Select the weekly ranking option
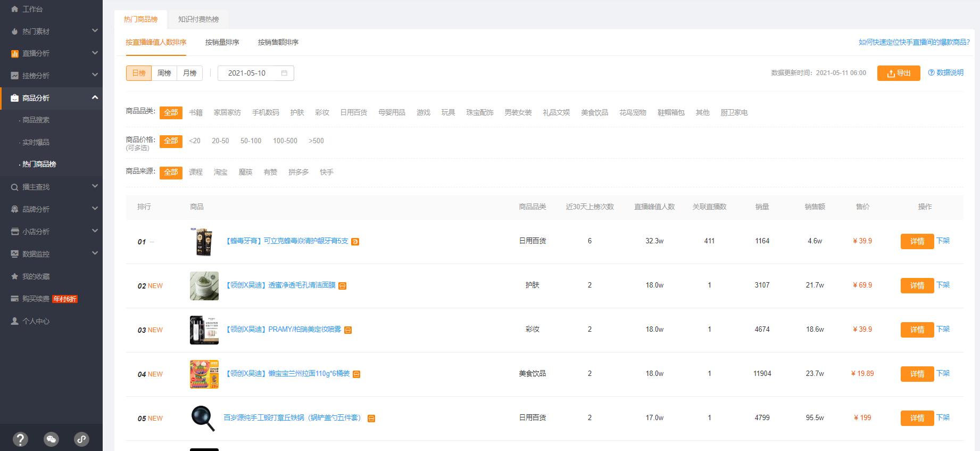Image resolution: width=980 pixels, height=451 pixels. pos(164,73)
